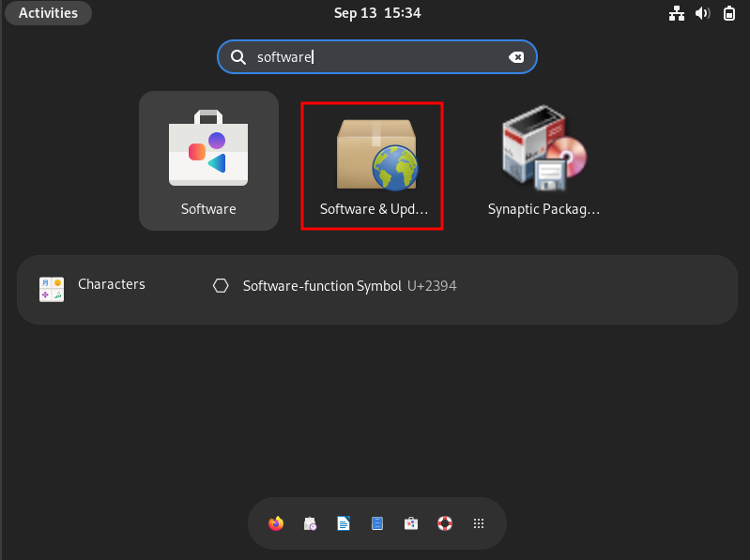Screen dimensions: 750x560
Task: Click the network status icon
Action: click(x=676, y=13)
